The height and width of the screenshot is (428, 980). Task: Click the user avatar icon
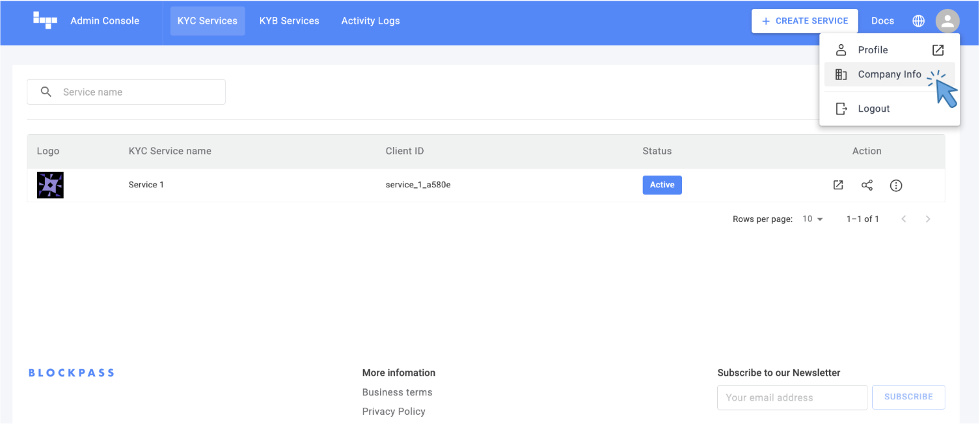tap(947, 21)
